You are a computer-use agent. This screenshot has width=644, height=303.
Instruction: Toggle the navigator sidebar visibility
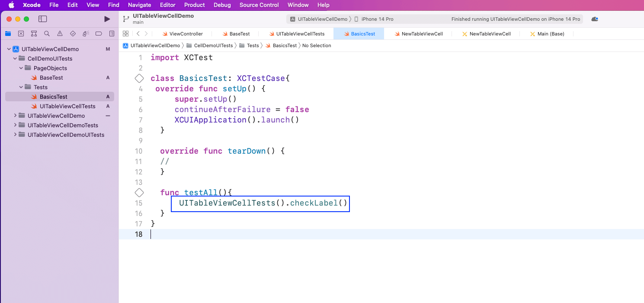(42, 19)
